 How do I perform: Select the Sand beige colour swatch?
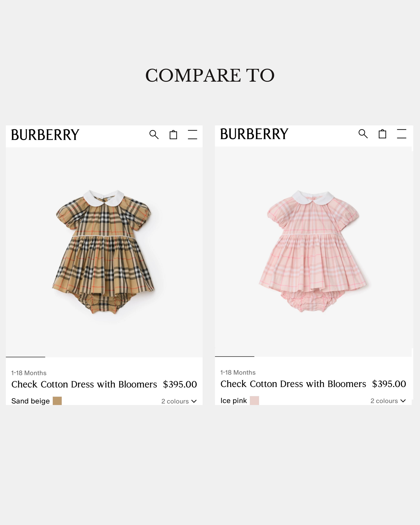coord(57,401)
